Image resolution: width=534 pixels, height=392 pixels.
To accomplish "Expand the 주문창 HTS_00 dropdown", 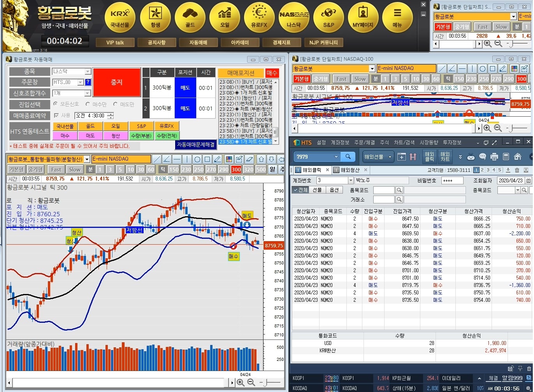I will coord(81,82).
